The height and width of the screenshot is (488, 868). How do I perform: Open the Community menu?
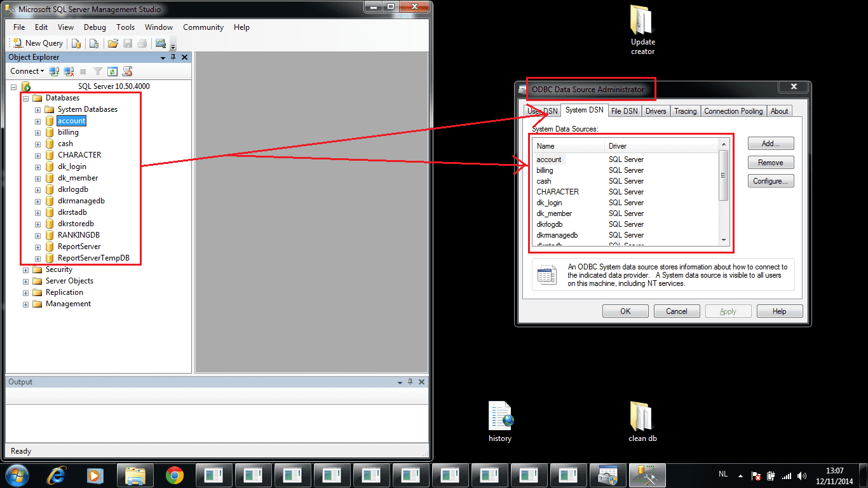(x=203, y=27)
